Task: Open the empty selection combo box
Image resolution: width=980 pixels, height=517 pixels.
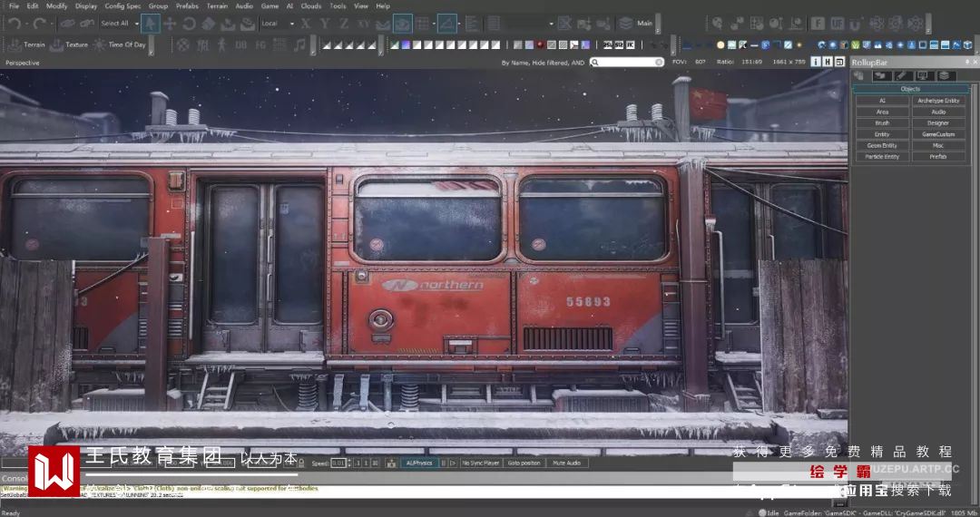Action: click(x=531, y=24)
